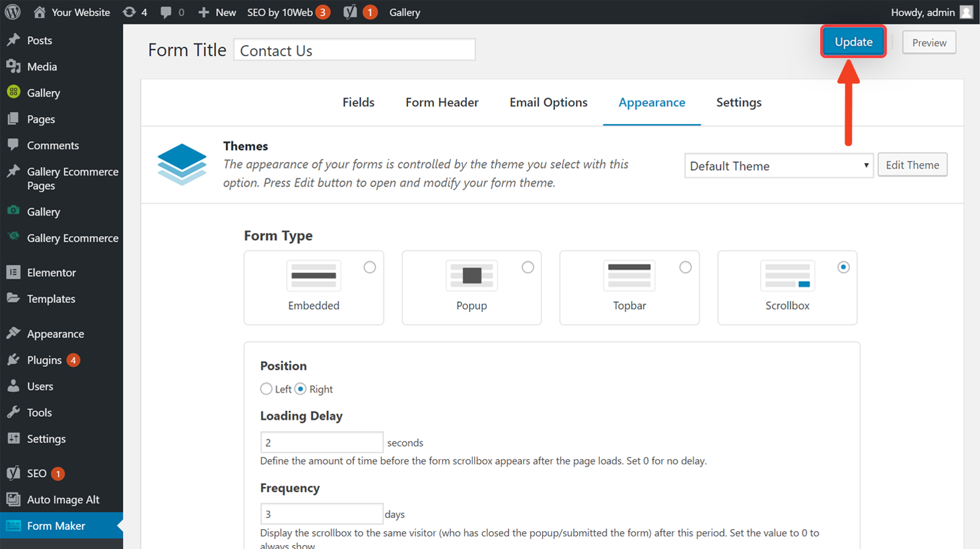The height and width of the screenshot is (549, 980).
Task: Open SEO by 10Web admin bar menu
Action: coord(288,12)
